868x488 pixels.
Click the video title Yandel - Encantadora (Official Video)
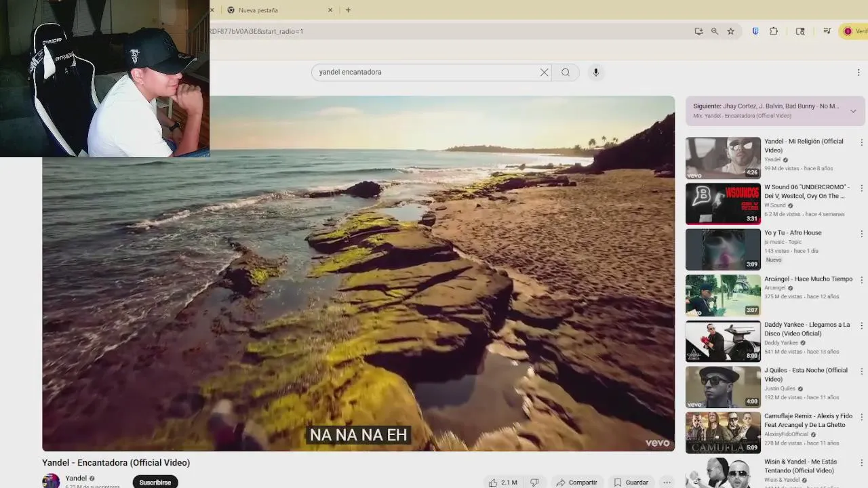tap(116, 463)
